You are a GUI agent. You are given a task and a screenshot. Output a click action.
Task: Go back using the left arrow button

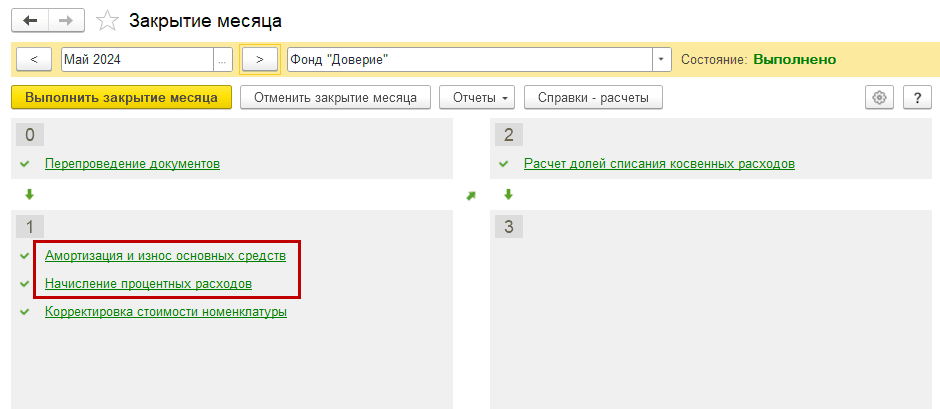click(29, 20)
